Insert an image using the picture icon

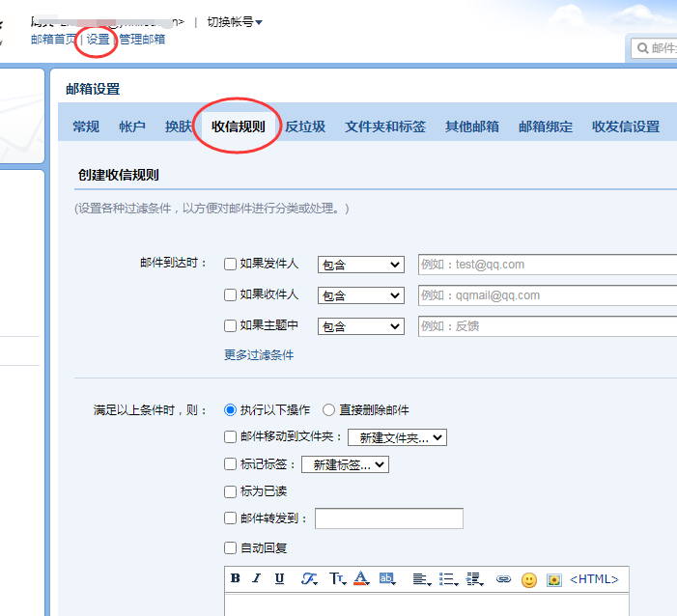coord(554,579)
